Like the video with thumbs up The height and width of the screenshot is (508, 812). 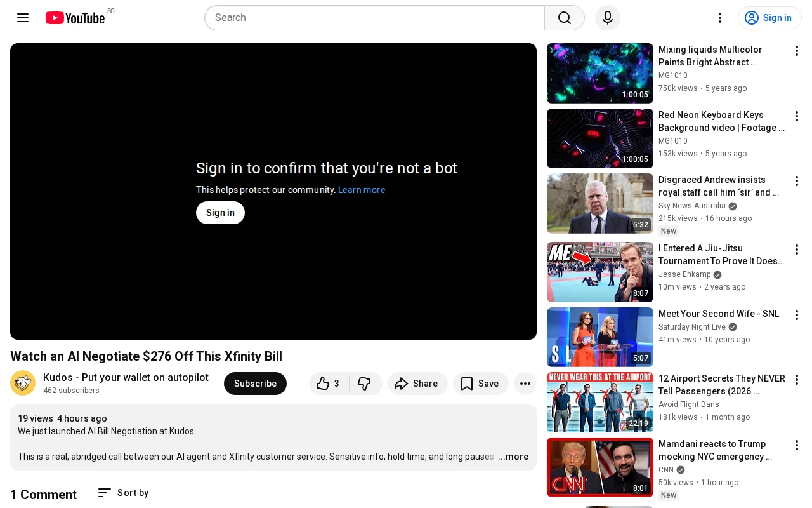click(329, 384)
